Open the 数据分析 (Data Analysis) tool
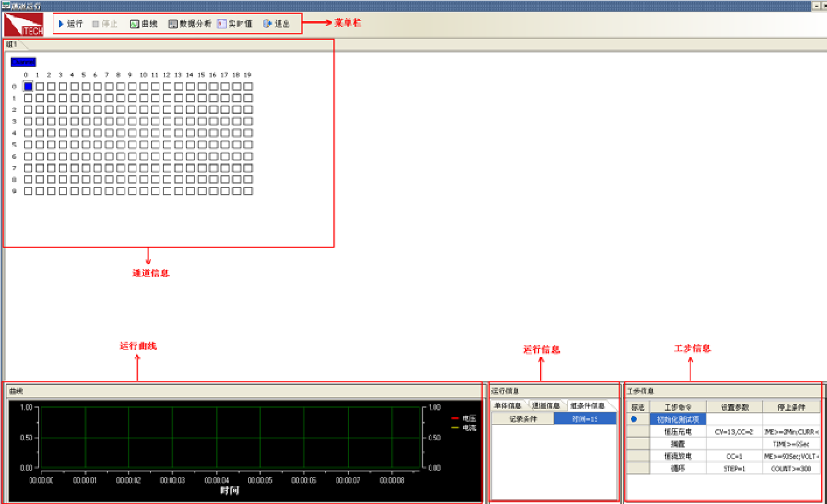 (173, 23)
